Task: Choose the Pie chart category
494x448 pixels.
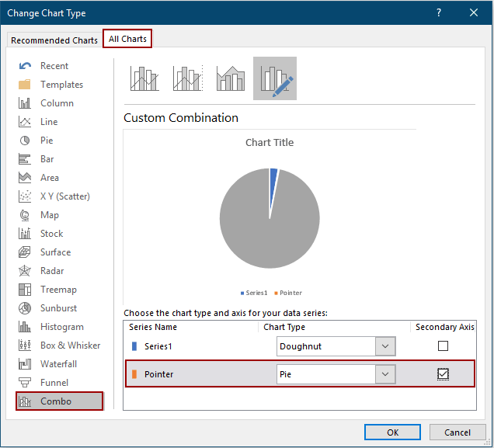Action: tap(47, 141)
